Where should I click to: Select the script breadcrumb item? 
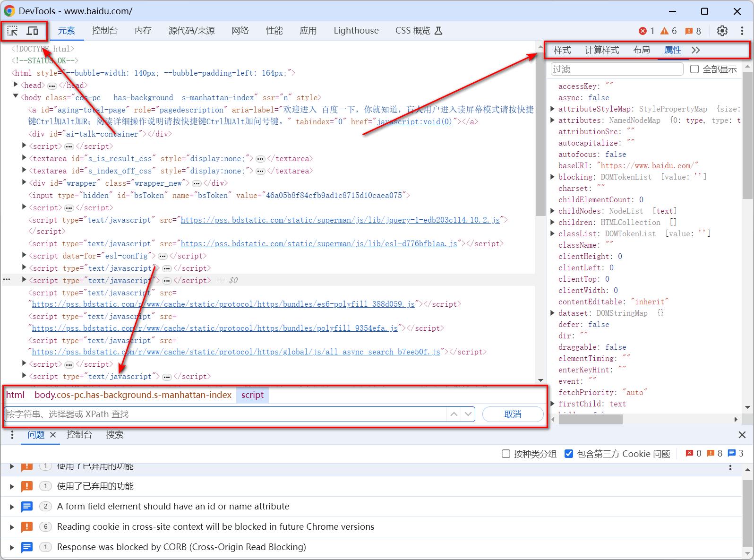tap(253, 395)
